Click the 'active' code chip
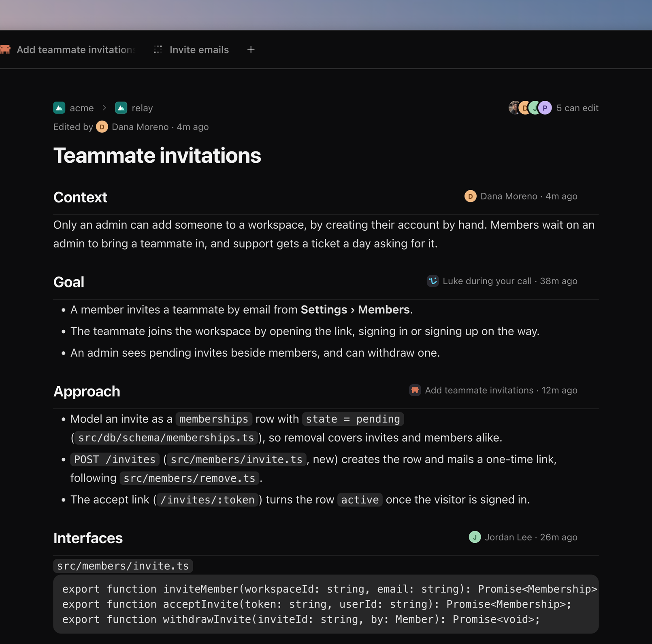Viewport: 652px width, 644px height. [x=360, y=500]
